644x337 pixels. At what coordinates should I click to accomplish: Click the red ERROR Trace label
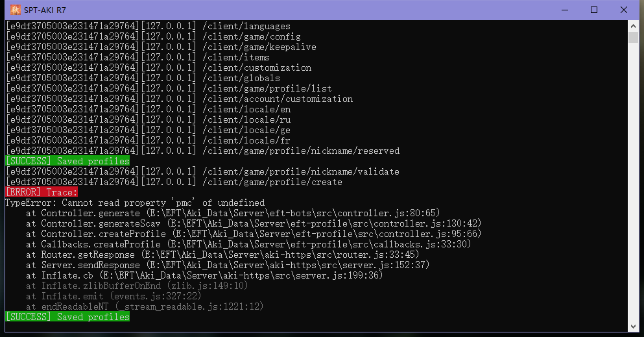pos(42,192)
